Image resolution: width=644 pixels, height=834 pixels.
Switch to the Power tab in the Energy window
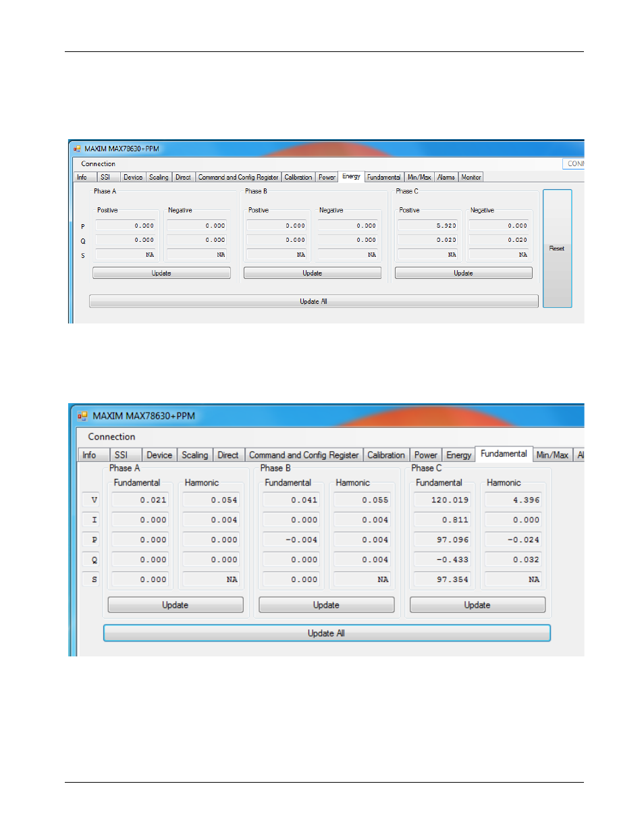pos(327,178)
